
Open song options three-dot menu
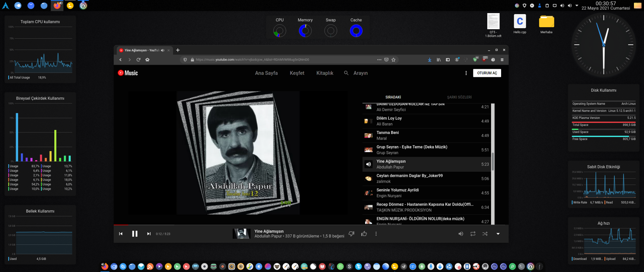click(376, 234)
